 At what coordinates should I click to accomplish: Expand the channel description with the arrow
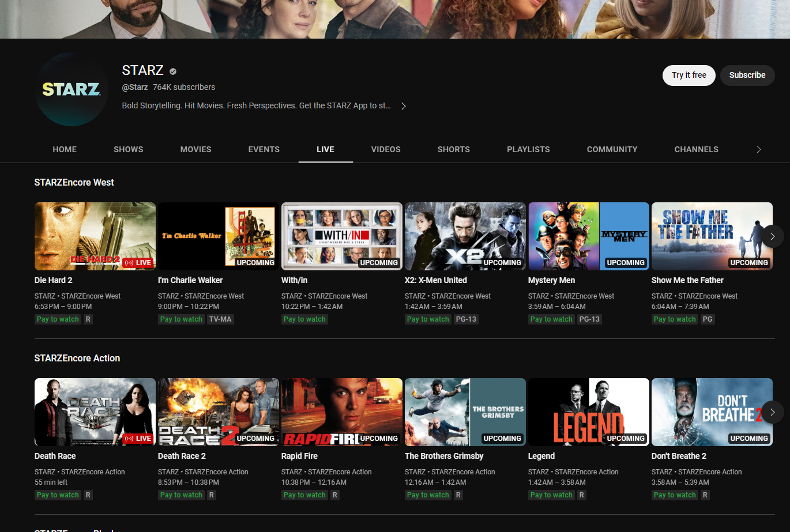(404, 106)
